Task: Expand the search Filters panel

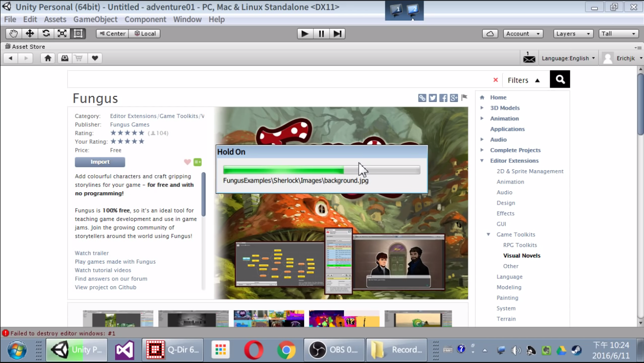Action: 523,80
